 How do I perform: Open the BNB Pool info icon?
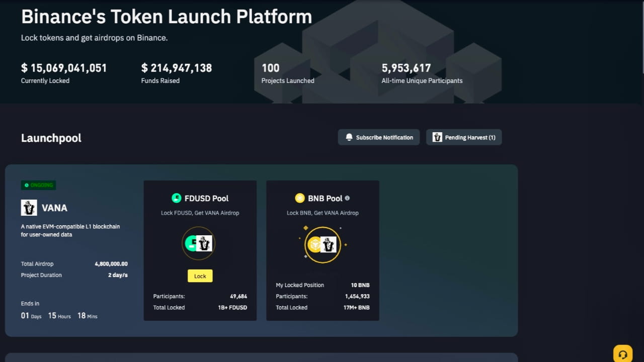pos(347,198)
